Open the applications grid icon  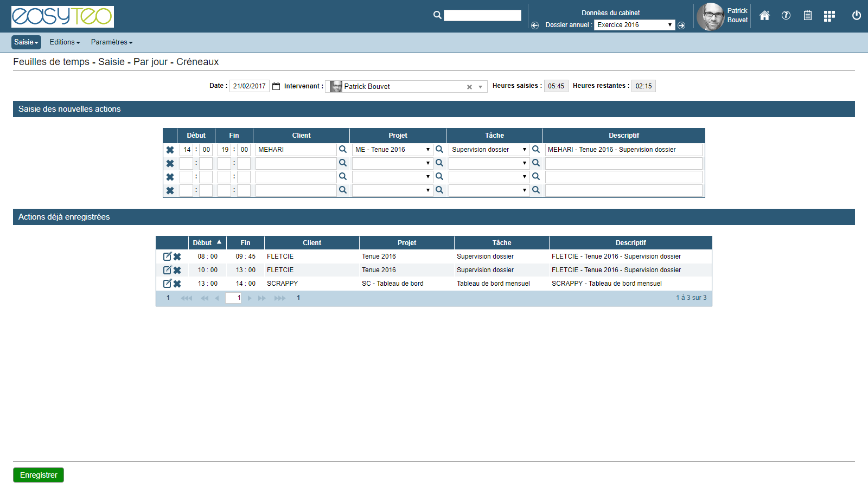pos(829,16)
